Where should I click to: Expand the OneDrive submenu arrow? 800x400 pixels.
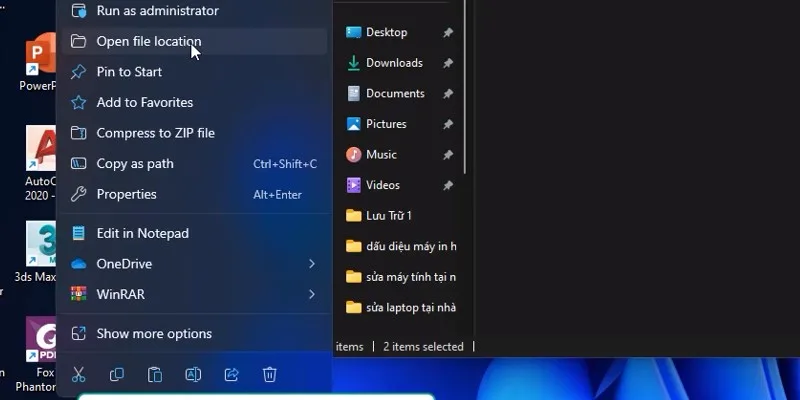(312, 264)
